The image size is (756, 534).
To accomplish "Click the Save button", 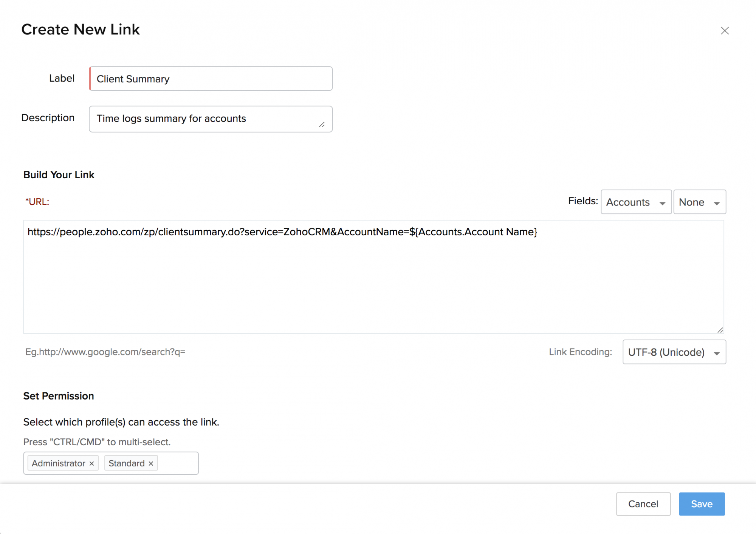I will tap(702, 504).
